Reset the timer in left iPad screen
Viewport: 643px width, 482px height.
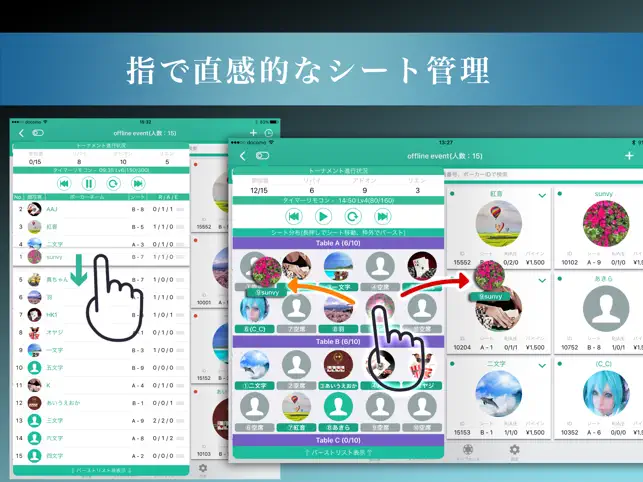[113, 183]
